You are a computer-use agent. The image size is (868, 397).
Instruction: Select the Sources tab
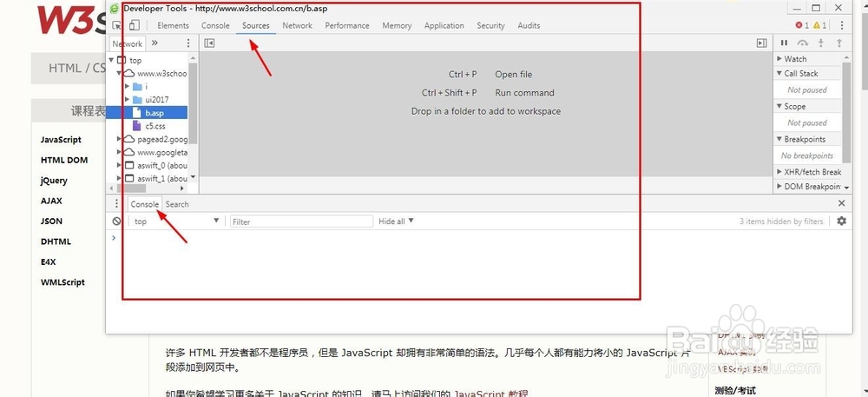(256, 25)
